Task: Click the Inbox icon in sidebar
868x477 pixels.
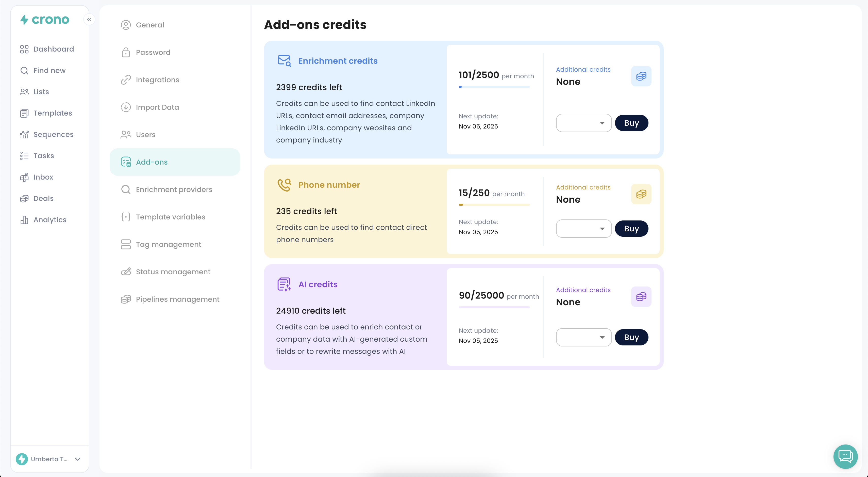Action: tap(24, 177)
